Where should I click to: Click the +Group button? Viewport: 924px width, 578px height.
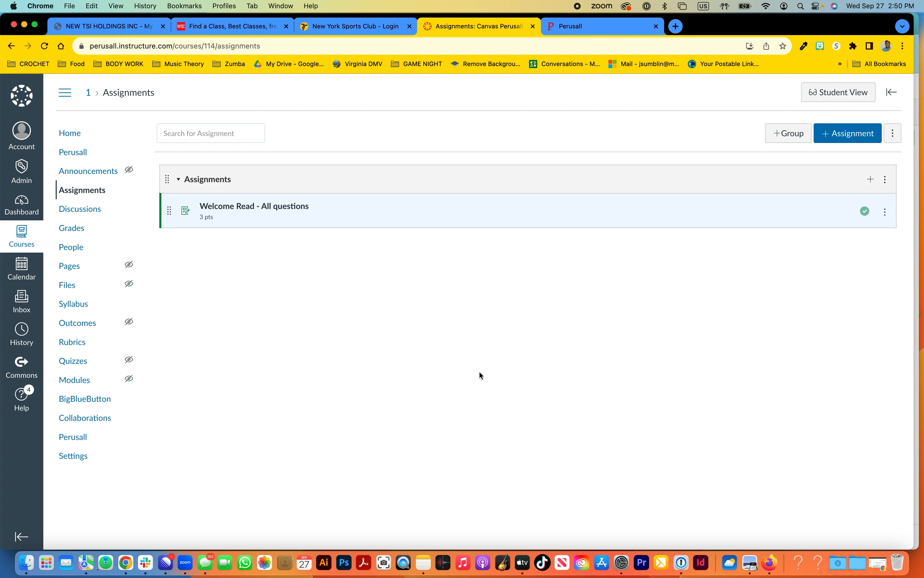[788, 133]
